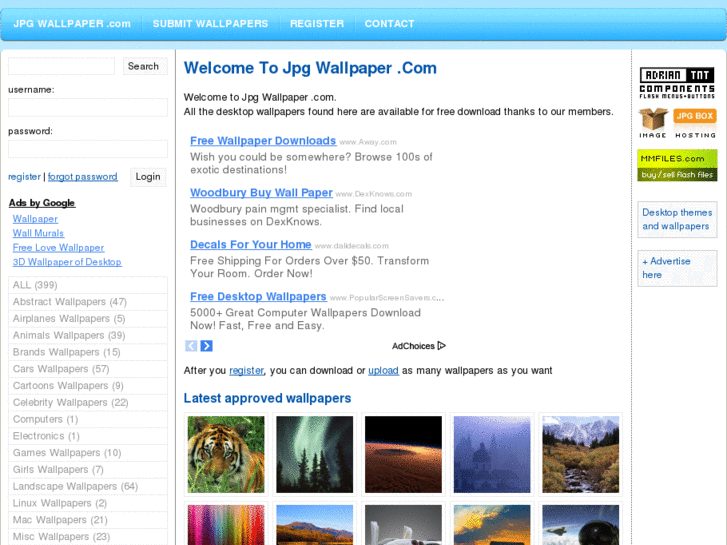
Task: Open Free Wallpaper Downloads ad
Action: coord(263,141)
